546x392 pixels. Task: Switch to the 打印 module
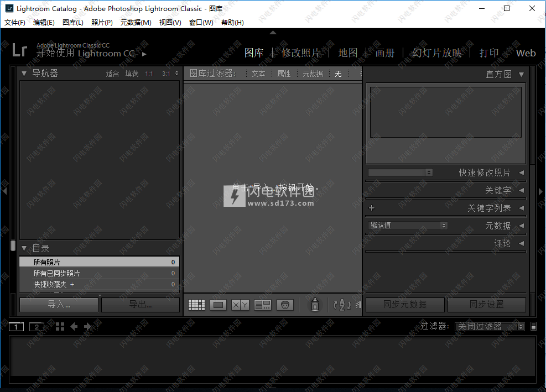489,53
